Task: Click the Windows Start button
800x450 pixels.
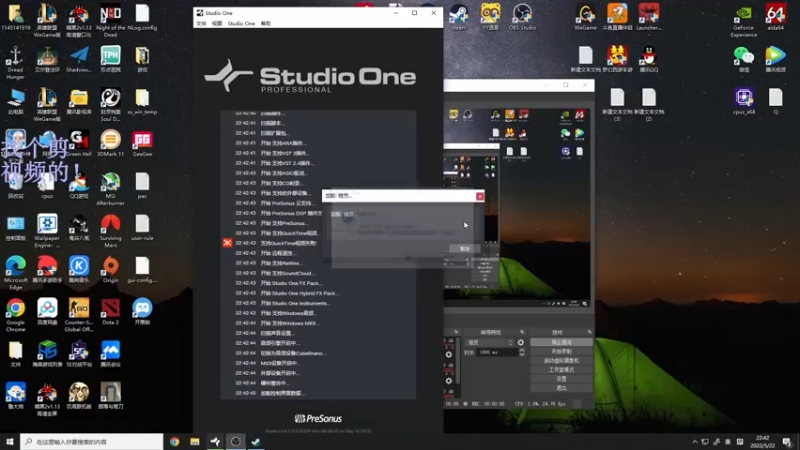Action: click(10, 442)
